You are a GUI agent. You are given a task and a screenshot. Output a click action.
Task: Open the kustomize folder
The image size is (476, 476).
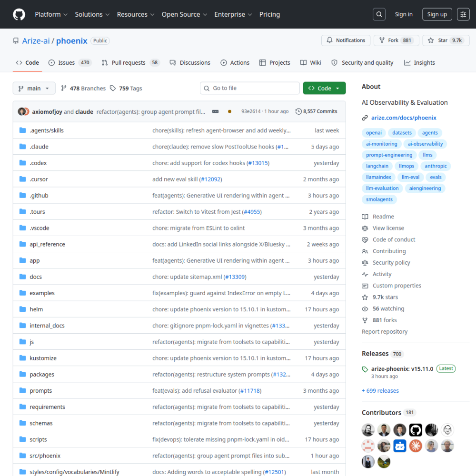43,358
